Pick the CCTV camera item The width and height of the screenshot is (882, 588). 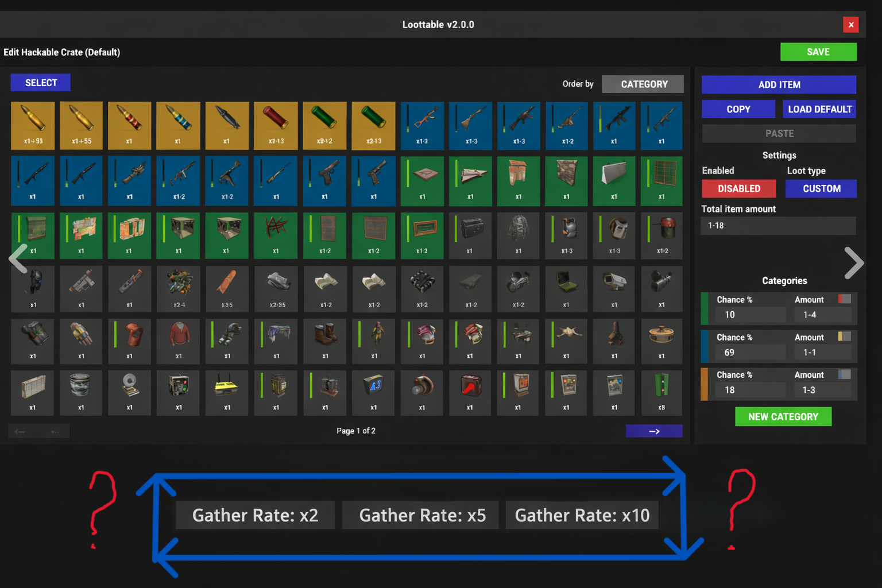pyautogui.click(x=614, y=287)
